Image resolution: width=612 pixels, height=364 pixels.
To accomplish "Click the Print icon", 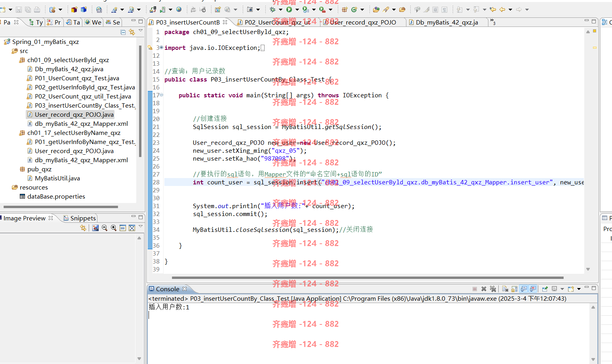I will click(x=37, y=9).
